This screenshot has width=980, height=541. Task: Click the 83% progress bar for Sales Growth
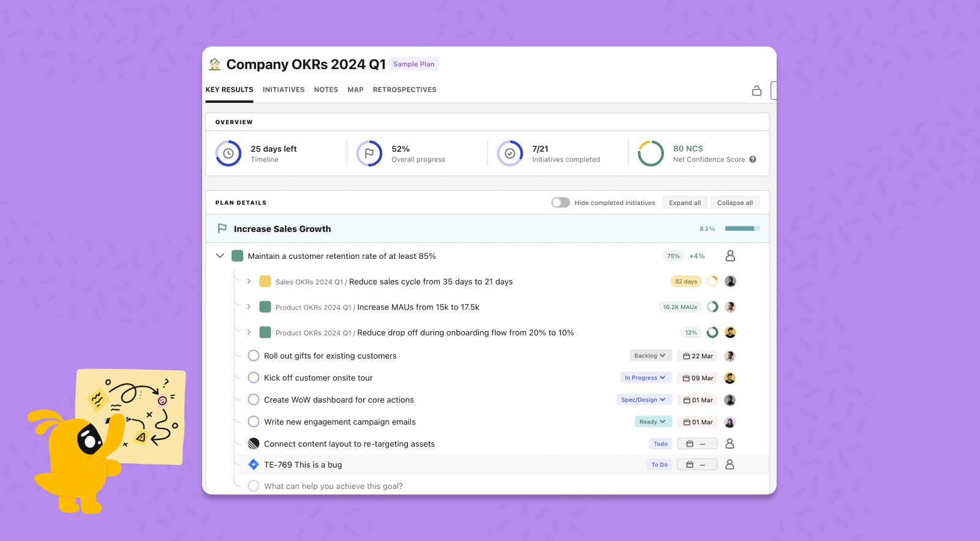[x=742, y=228]
